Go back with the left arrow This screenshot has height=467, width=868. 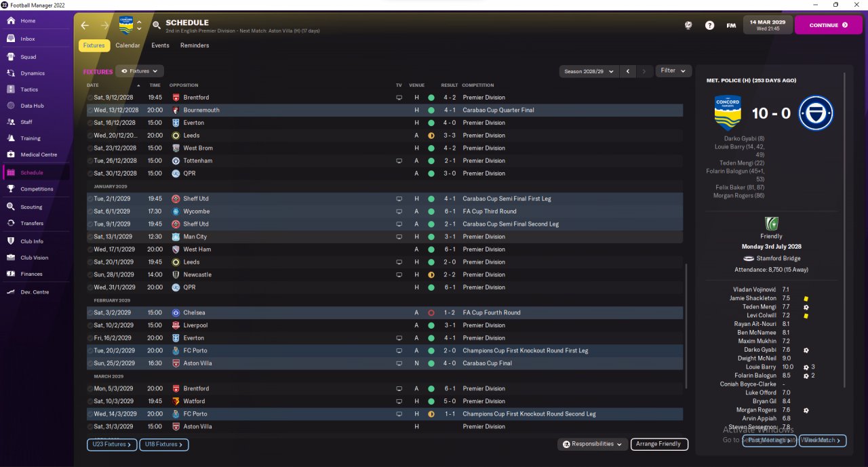pyautogui.click(x=85, y=25)
